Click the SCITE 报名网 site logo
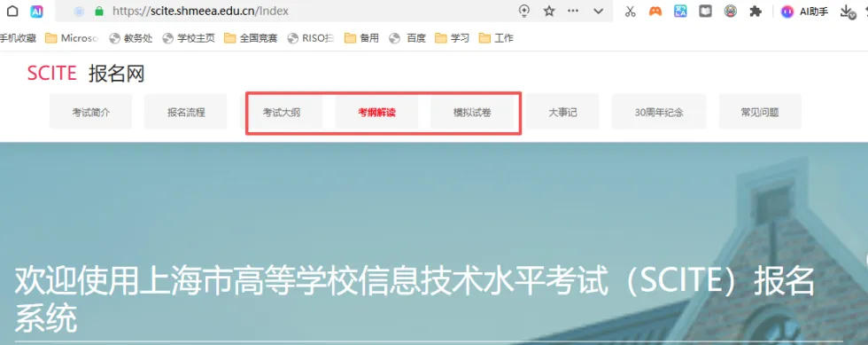868x345 pixels. pyautogui.click(x=86, y=74)
